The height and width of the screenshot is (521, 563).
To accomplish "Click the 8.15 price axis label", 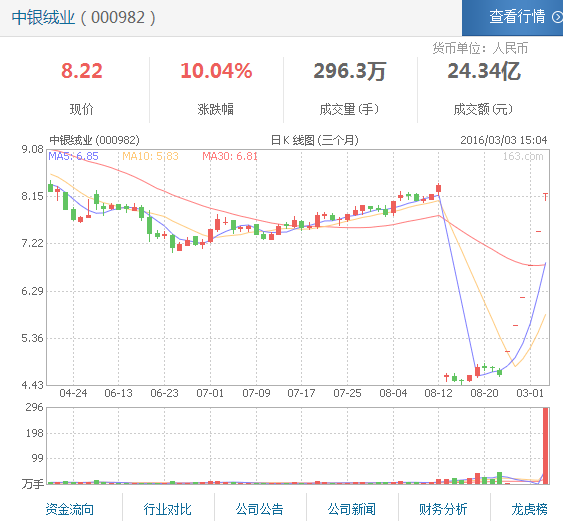I will 32,196.
